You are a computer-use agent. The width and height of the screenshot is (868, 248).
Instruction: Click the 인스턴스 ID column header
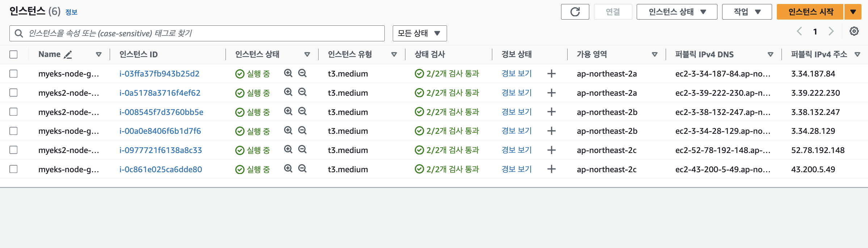[139, 54]
